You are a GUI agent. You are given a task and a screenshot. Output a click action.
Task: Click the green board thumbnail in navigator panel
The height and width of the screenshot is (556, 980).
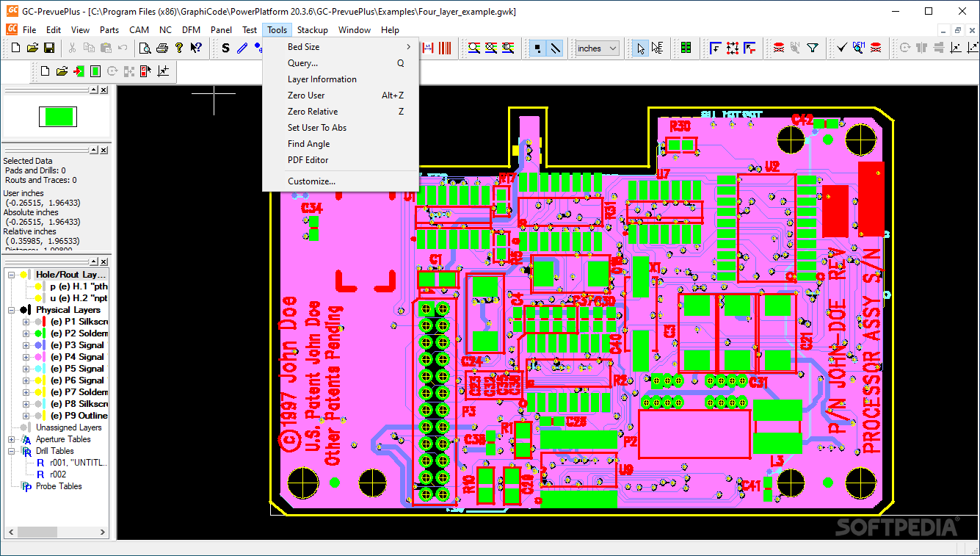click(57, 117)
